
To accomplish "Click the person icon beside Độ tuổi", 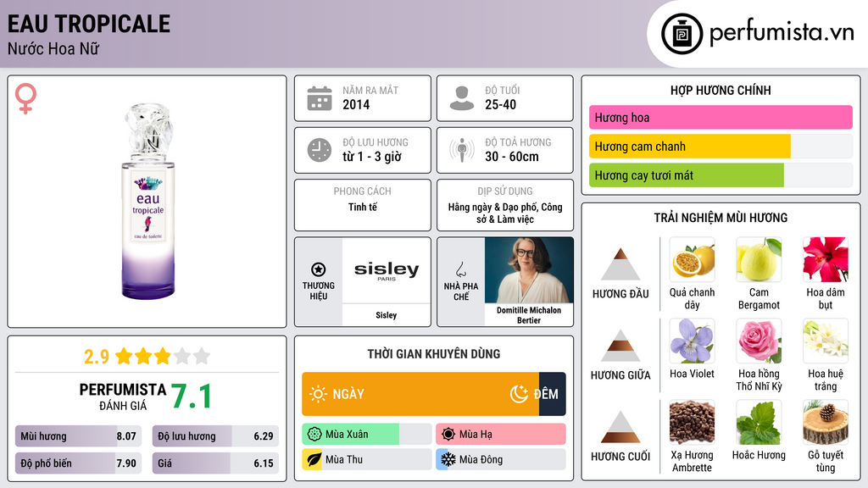I will (462, 98).
